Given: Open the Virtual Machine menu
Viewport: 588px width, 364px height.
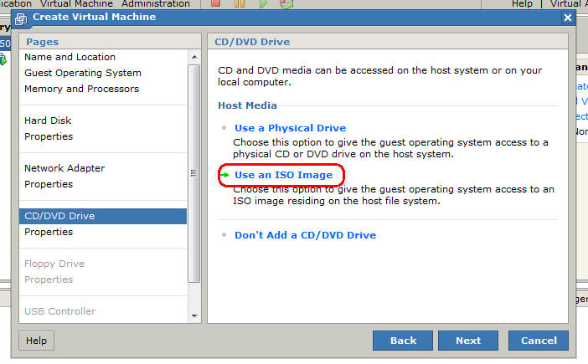Looking at the screenshot, I should coord(76,4).
